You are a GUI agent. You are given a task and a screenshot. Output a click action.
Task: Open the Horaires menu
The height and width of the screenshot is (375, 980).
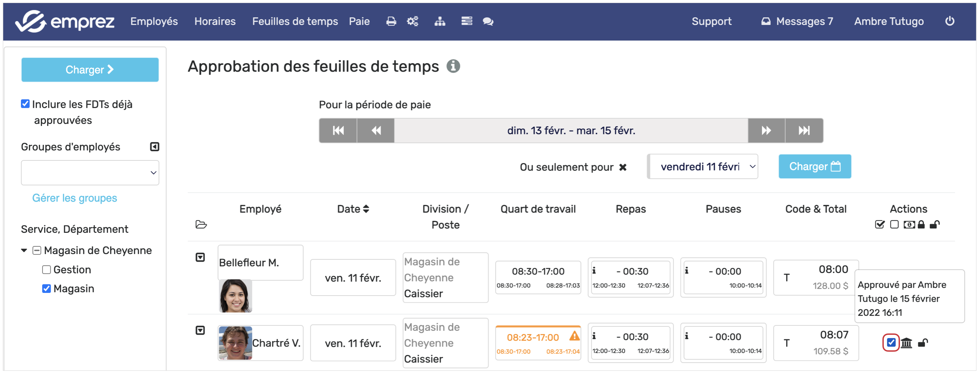[x=214, y=21]
